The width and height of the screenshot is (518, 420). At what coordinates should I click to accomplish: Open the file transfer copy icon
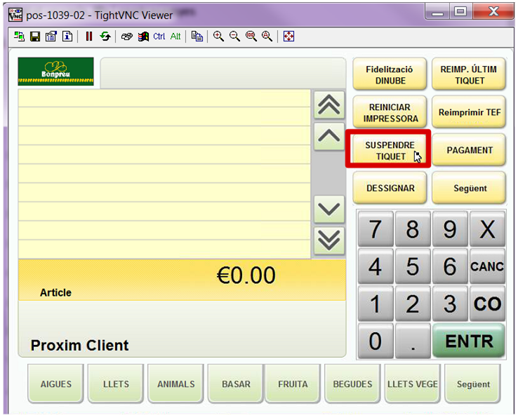tap(197, 36)
